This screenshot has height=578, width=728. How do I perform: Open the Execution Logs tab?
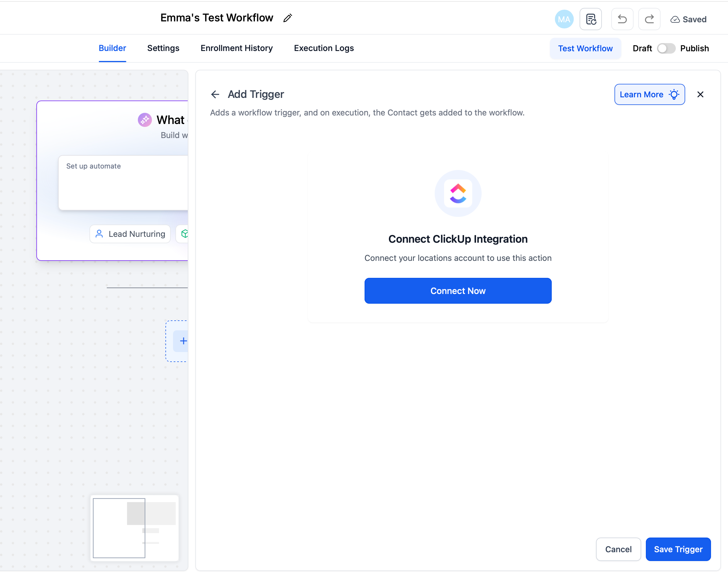[324, 48]
